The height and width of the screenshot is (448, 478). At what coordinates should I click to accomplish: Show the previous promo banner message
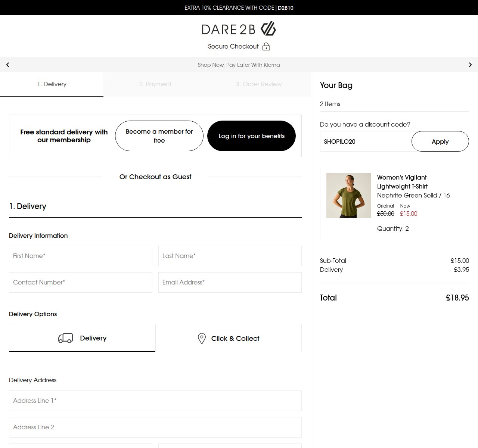[7, 65]
